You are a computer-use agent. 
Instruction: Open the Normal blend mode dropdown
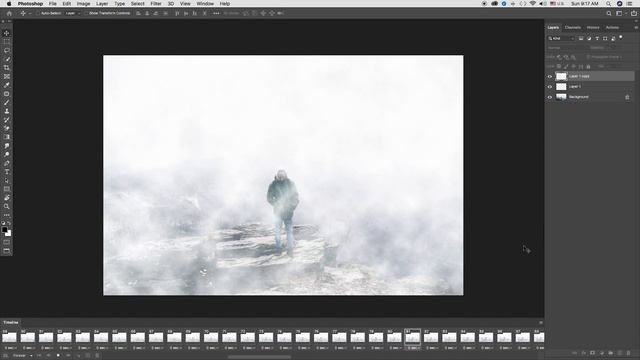[x=565, y=48]
